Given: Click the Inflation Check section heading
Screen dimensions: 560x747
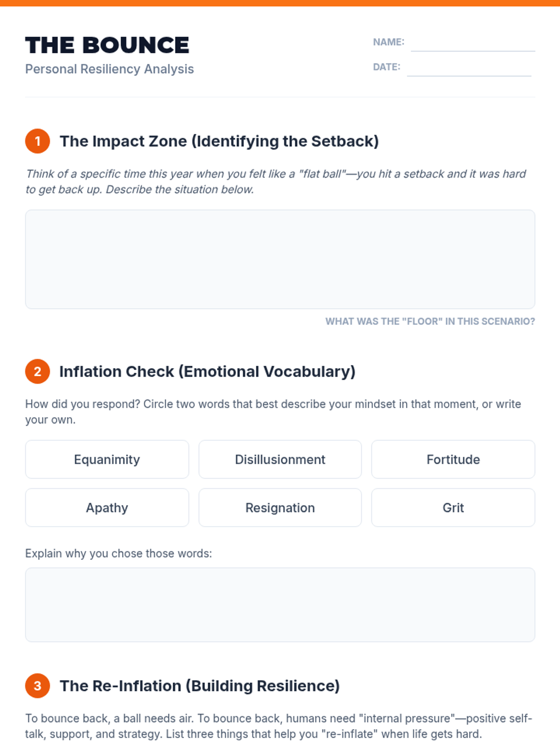Looking at the screenshot, I should coord(207,372).
